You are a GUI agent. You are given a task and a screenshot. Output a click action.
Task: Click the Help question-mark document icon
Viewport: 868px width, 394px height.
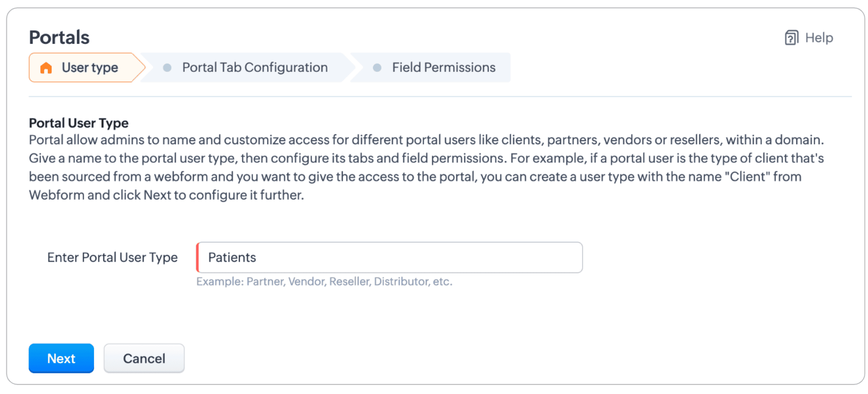click(791, 38)
